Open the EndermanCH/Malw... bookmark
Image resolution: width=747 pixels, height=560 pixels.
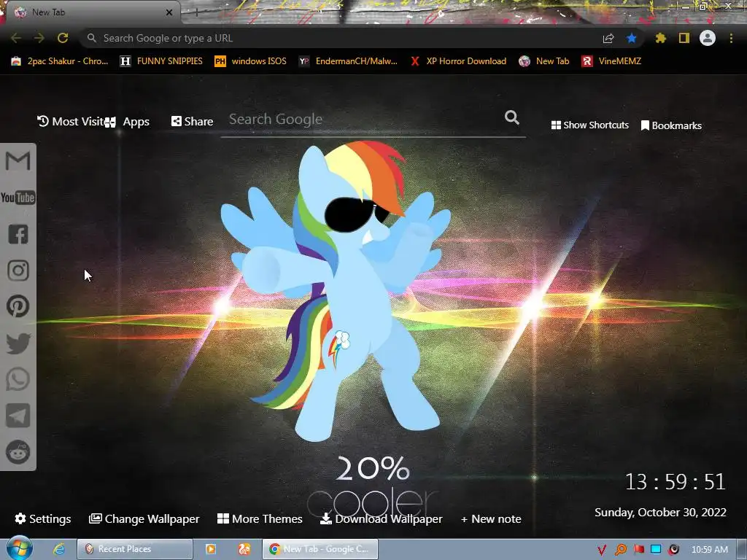[348, 61]
